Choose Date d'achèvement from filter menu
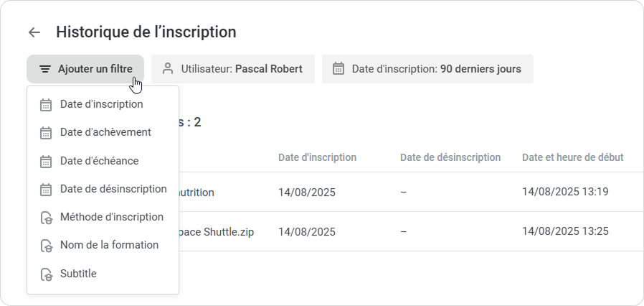Screen dimensions: 644x306 pos(105,132)
